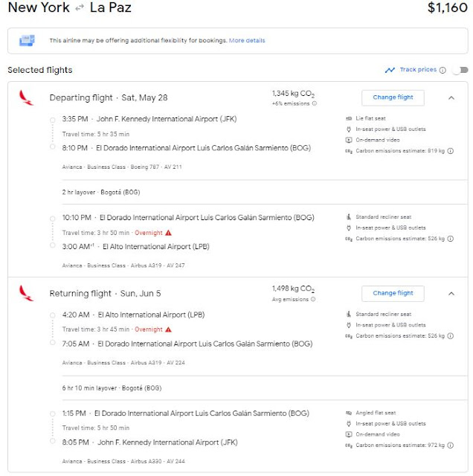Click Change flight for returning flight
This screenshot has width=473, height=476.
[393, 293]
